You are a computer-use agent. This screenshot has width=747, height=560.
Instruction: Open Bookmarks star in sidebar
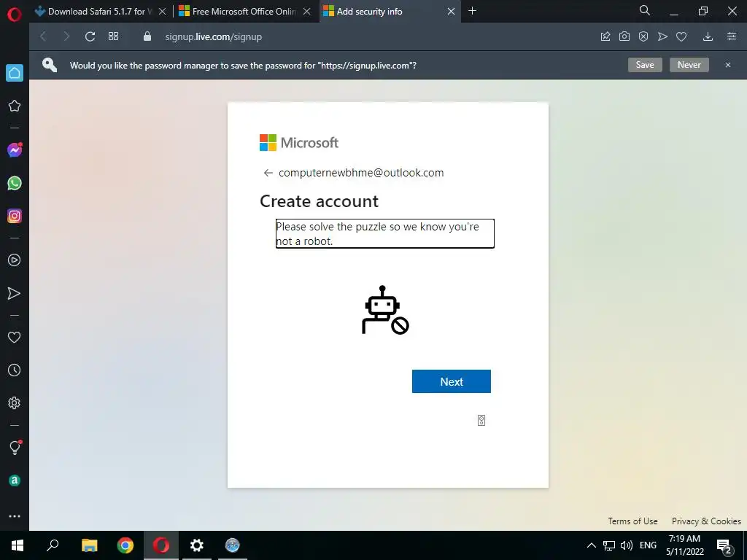point(15,106)
